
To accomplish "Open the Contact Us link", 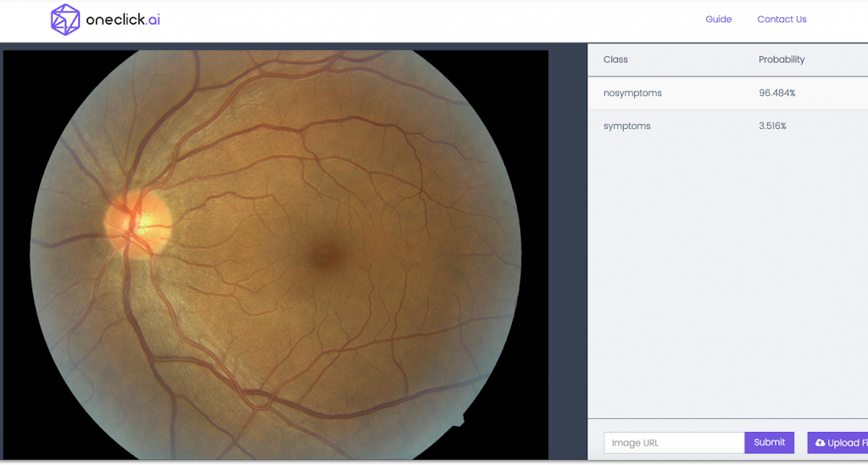I will click(x=782, y=20).
